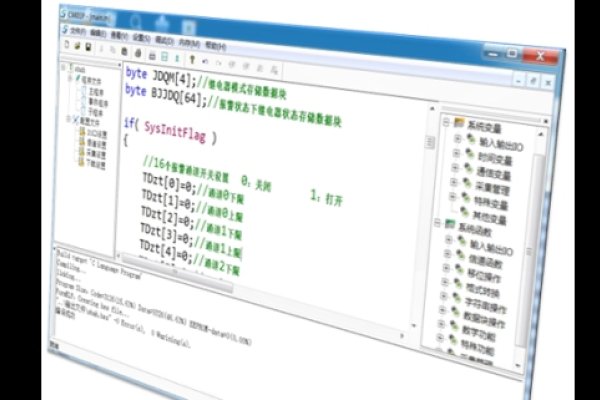Click the last greyed icon in the toolbar row
The image size is (600, 400).
(274, 69)
